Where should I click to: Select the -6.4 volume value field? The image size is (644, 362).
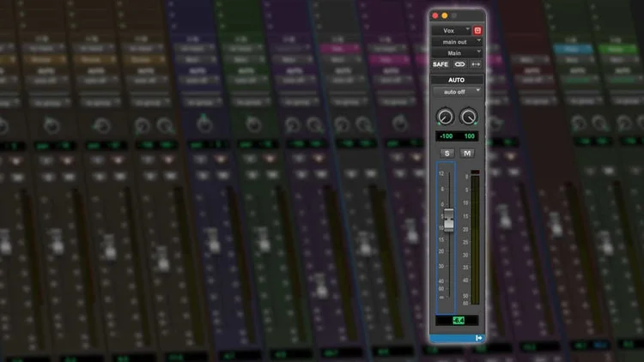click(x=457, y=320)
